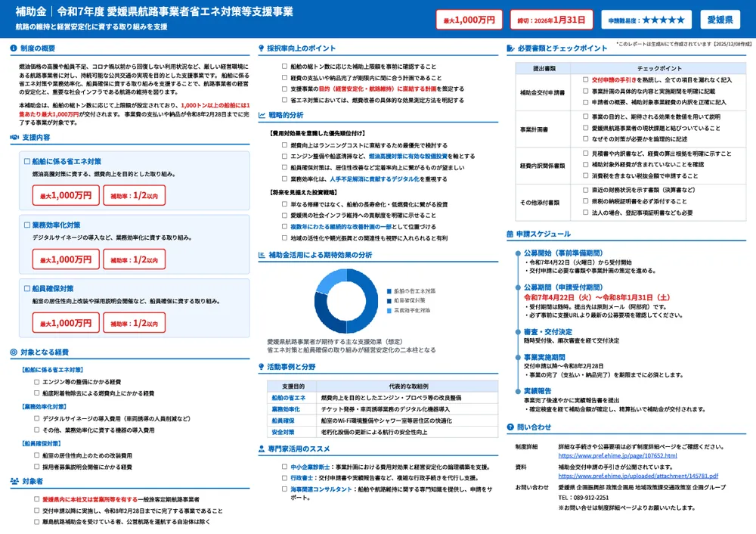Tick the 業務効率化対策 checkbox in 支援内容

[27, 225]
